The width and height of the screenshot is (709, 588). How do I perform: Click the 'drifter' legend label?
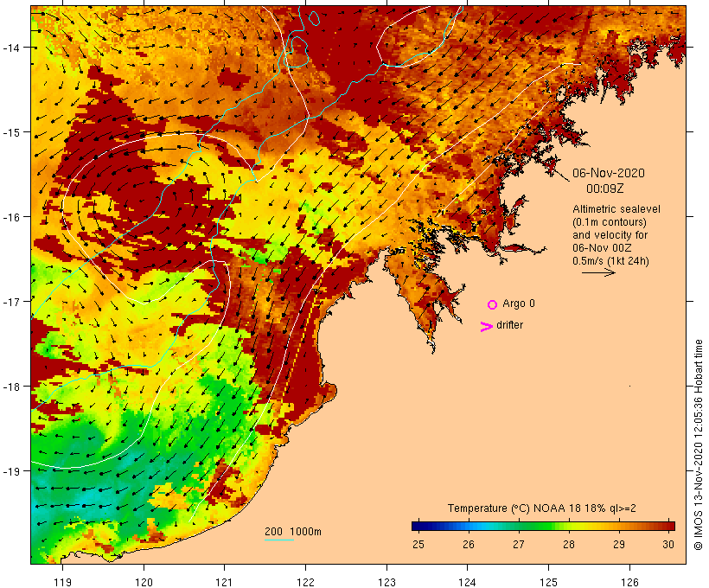(x=509, y=325)
